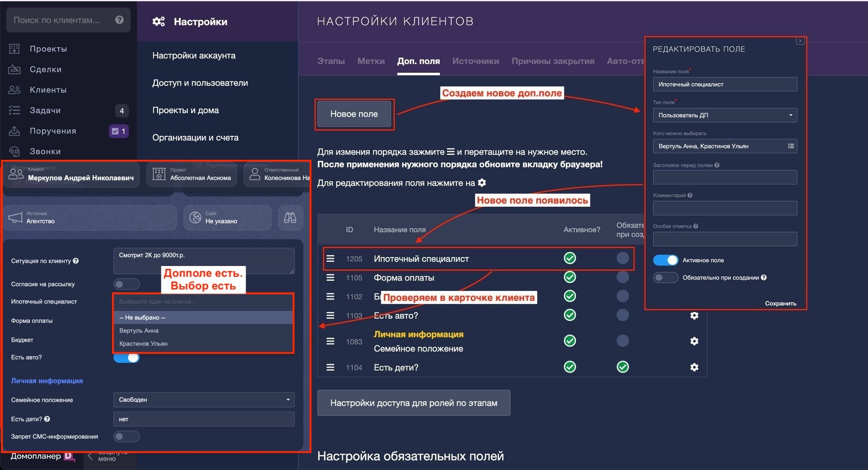The height and width of the screenshot is (470, 868).
Task: Switch to the Источники tab
Action: 475,61
